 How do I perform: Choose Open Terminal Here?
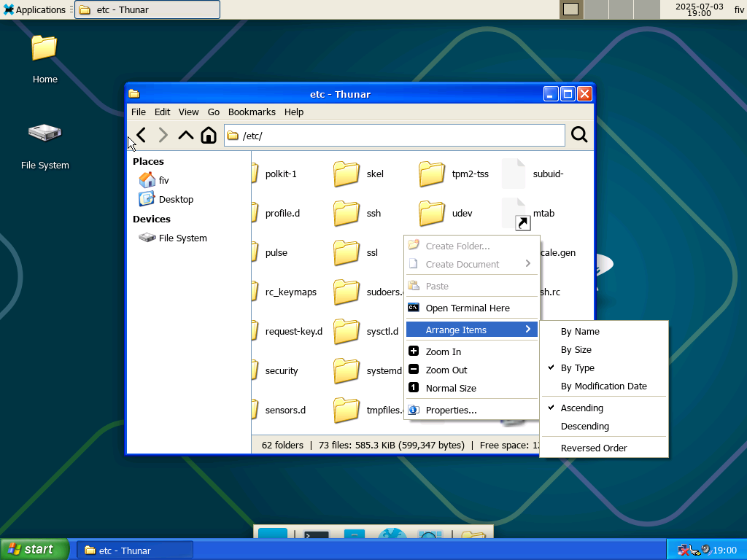point(467,308)
